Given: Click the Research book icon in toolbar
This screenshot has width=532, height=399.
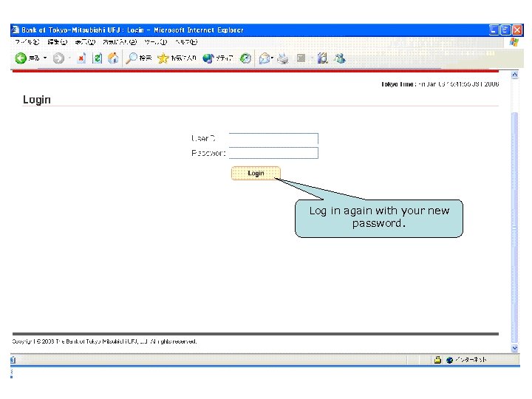Looking at the screenshot, I should click(322, 58).
